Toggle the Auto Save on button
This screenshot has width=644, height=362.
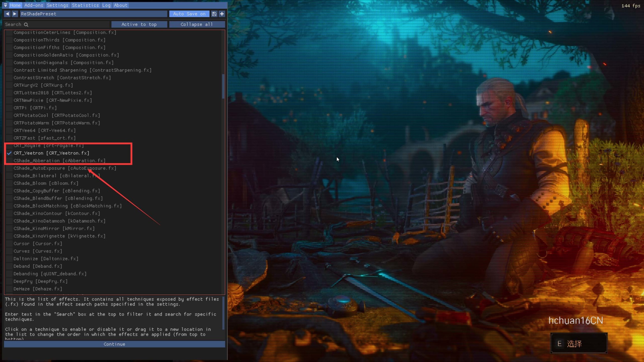pos(189,14)
